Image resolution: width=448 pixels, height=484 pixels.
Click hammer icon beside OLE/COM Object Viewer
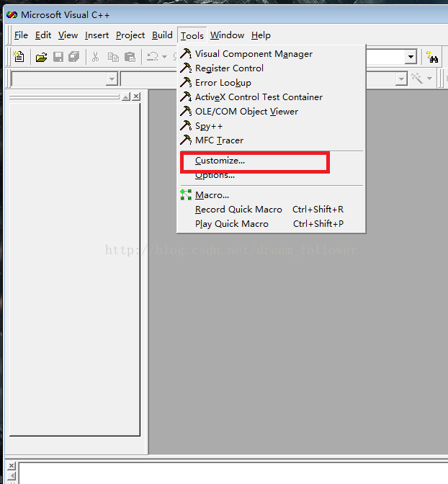pyautogui.click(x=186, y=111)
